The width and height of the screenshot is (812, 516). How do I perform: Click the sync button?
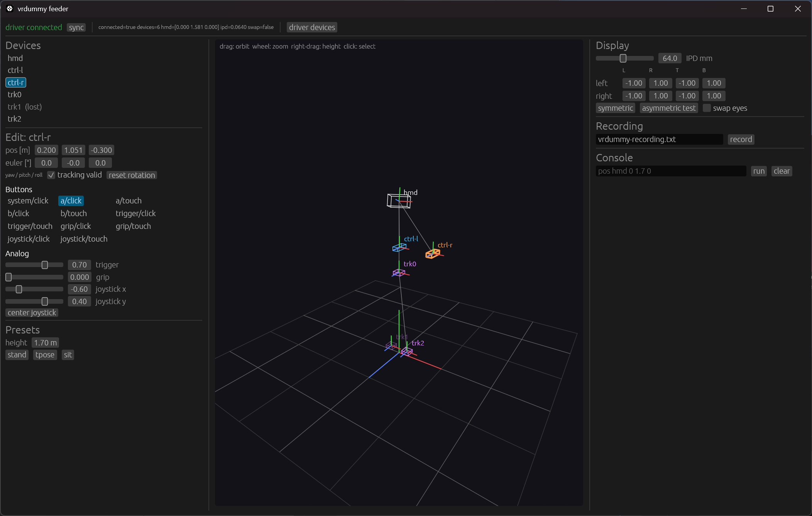[76, 27]
